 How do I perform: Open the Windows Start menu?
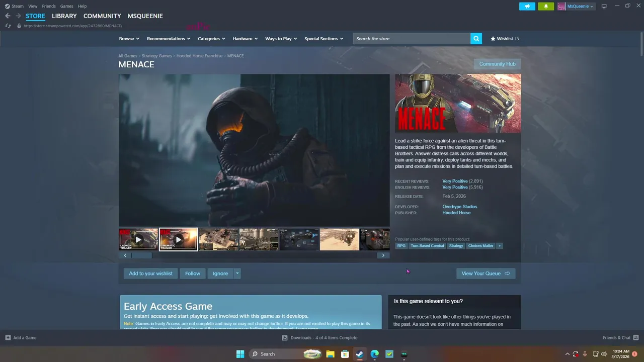pos(240,354)
